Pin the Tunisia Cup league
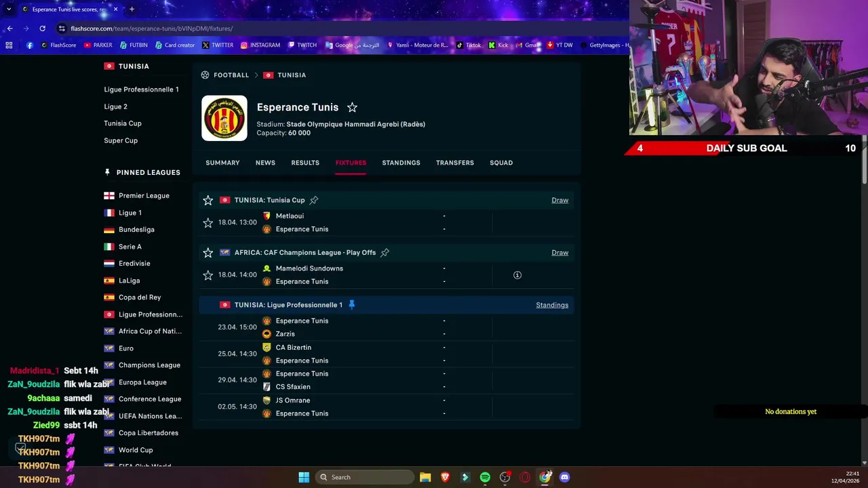 coord(313,200)
